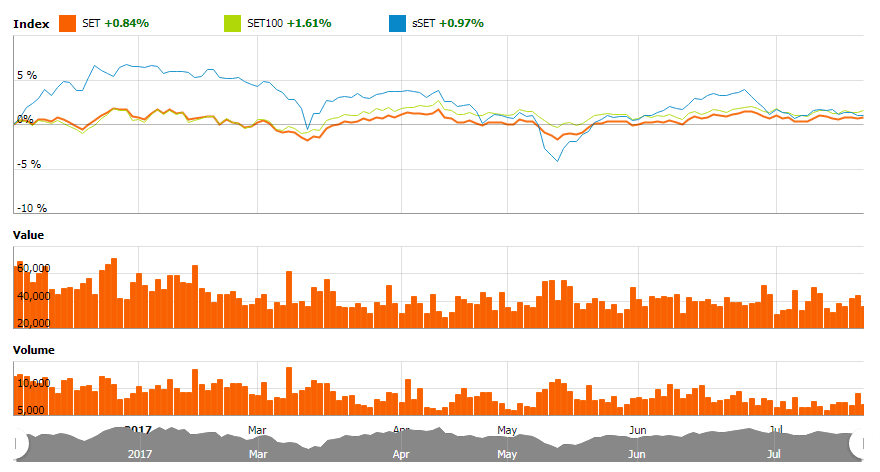Click the green SET100 legend swatch
Image resolution: width=880 pixels, height=472 pixels.
233,22
